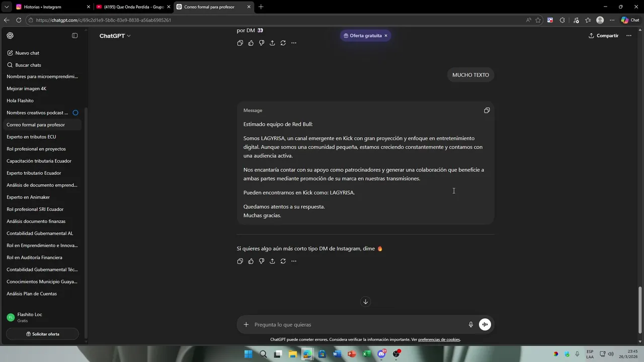Like the response below the Red Bull message

(251, 261)
